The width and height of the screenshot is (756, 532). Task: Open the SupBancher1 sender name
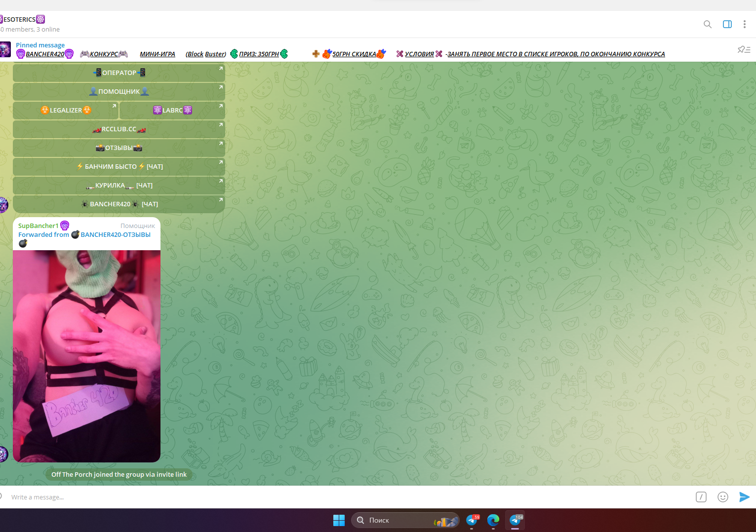click(39, 226)
